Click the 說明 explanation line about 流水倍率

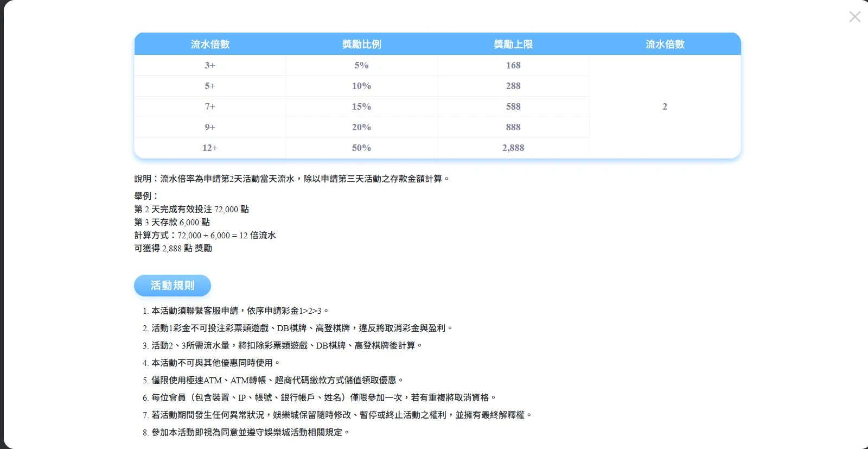click(x=292, y=179)
